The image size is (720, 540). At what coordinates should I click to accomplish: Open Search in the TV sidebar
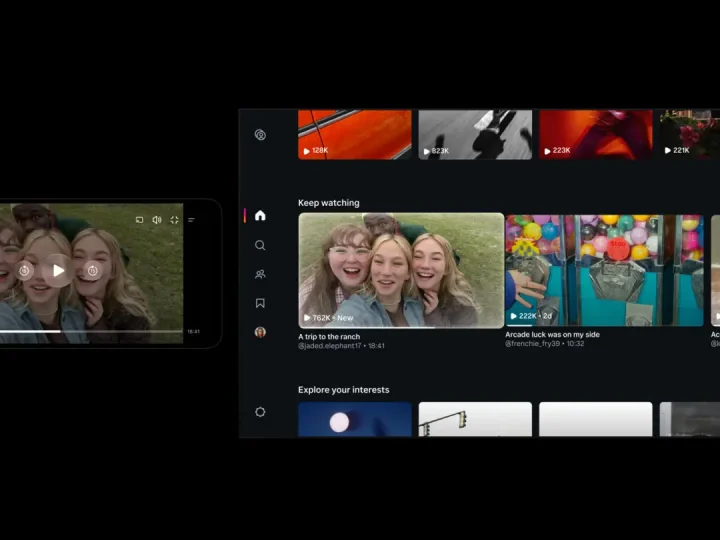(x=260, y=245)
